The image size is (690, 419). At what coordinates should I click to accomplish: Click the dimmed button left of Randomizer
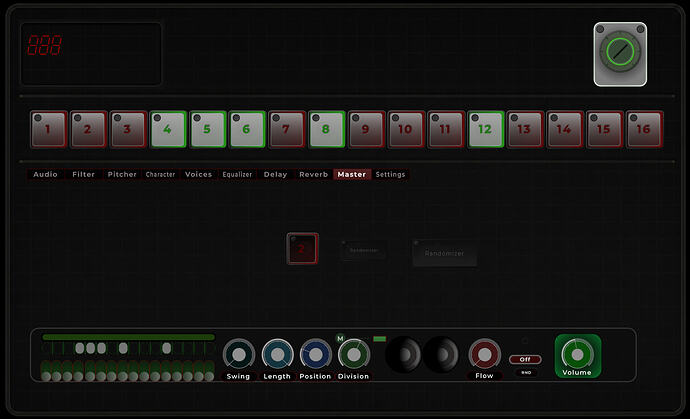click(363, 250)
